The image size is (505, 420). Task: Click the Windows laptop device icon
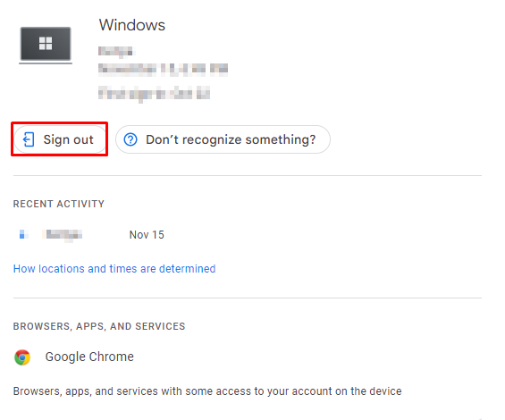(46, 45)
